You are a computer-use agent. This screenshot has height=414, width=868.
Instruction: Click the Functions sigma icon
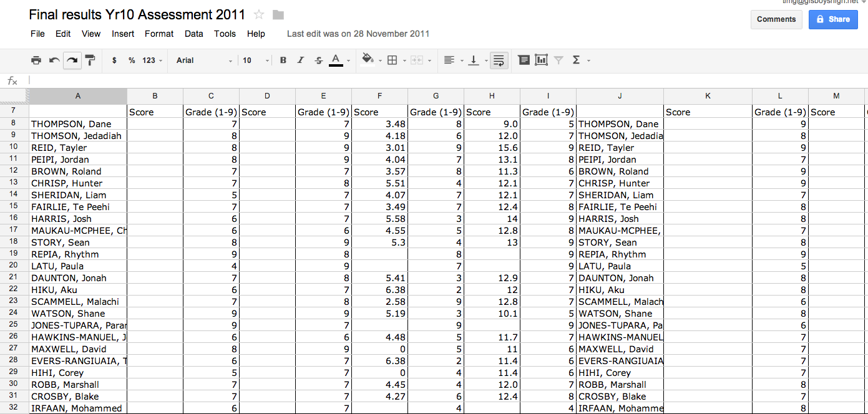point(576,60)
